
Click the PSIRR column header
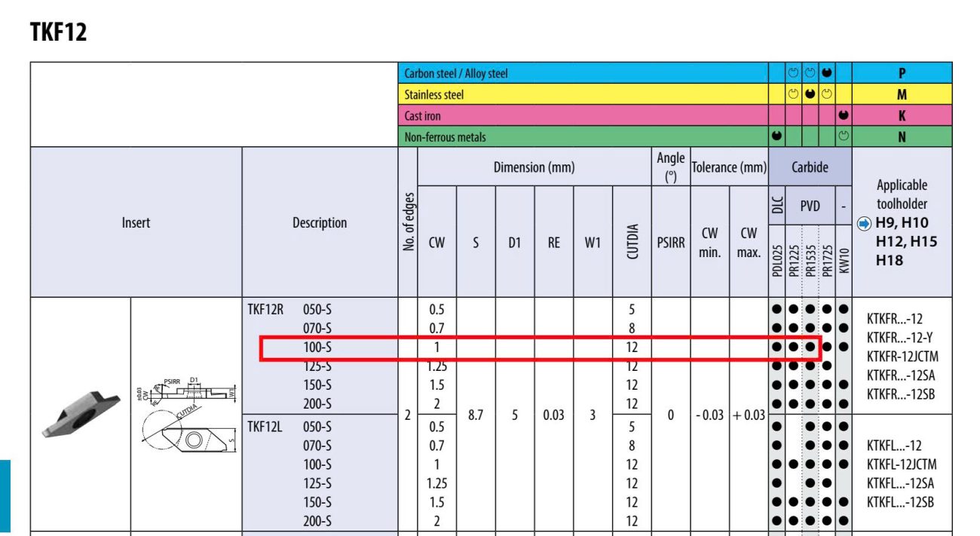(x=670, y=243)
